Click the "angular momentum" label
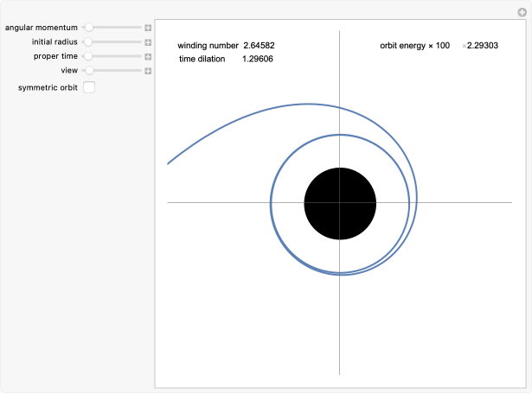 pyautogui.click(x=41, y=28)
